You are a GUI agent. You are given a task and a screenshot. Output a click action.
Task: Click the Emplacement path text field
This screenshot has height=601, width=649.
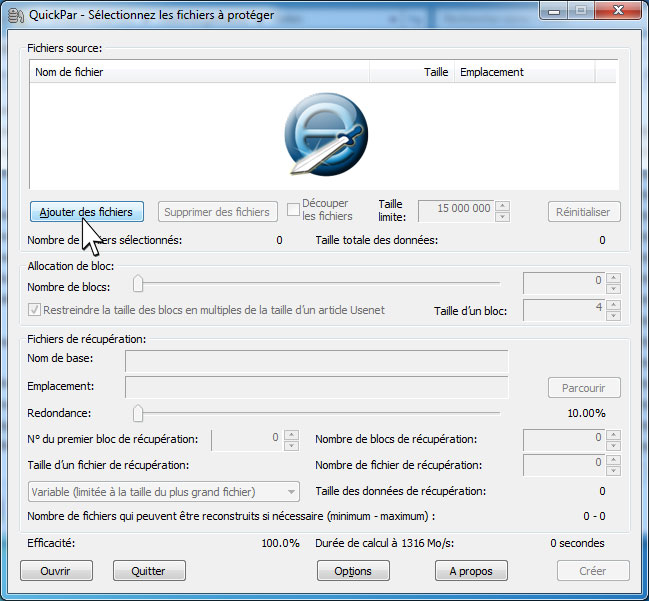[317, 387]
